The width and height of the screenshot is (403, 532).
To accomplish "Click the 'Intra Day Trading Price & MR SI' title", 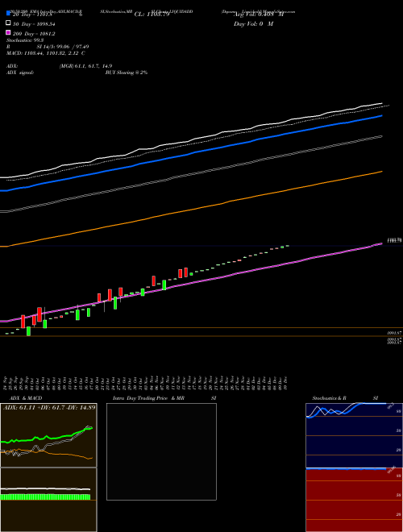I will (x=164, y=398).
